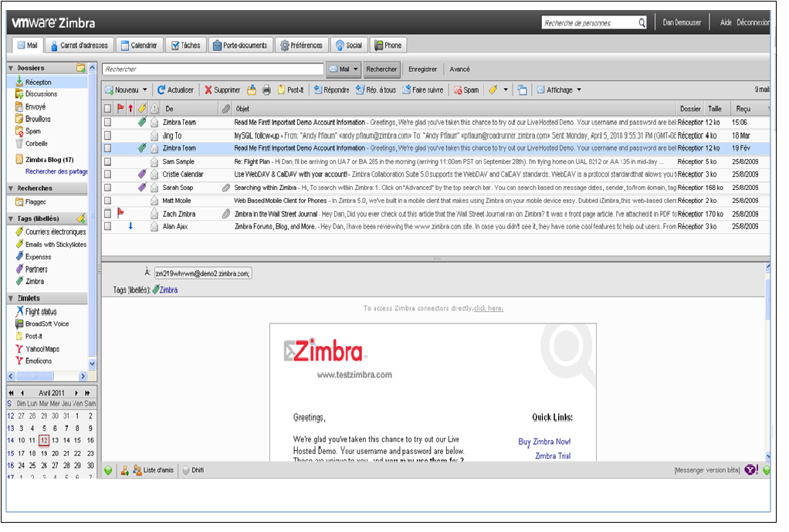Click the move-to-folder toolbar icon
This screenshot has width=789, height=532.
pos(252,90)
